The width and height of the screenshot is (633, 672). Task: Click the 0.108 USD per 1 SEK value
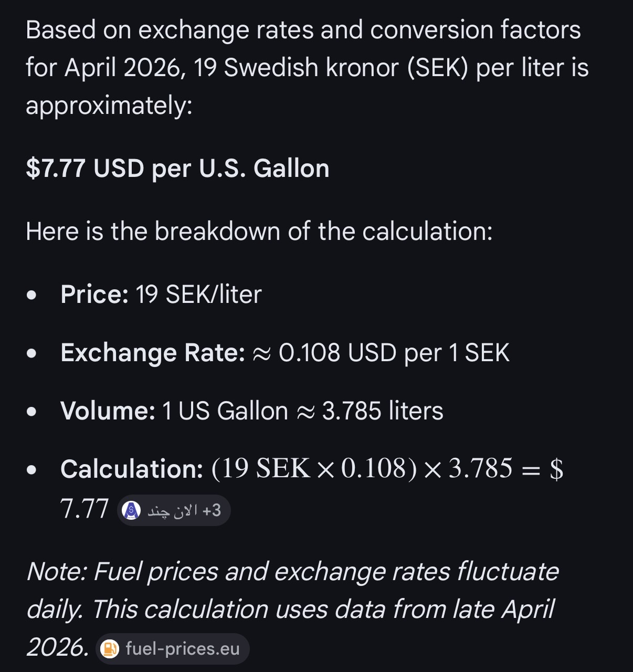pos(394,353)
